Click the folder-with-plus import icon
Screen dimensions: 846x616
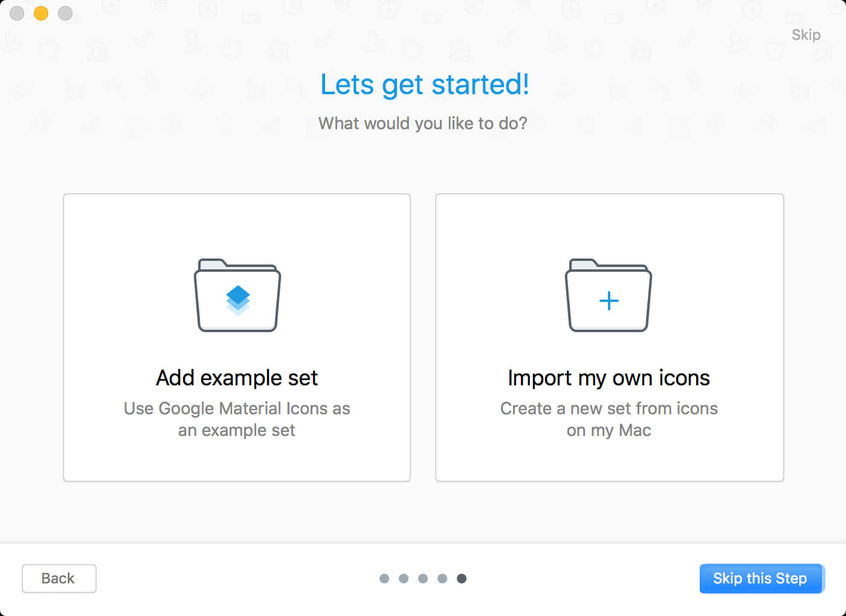609,295
